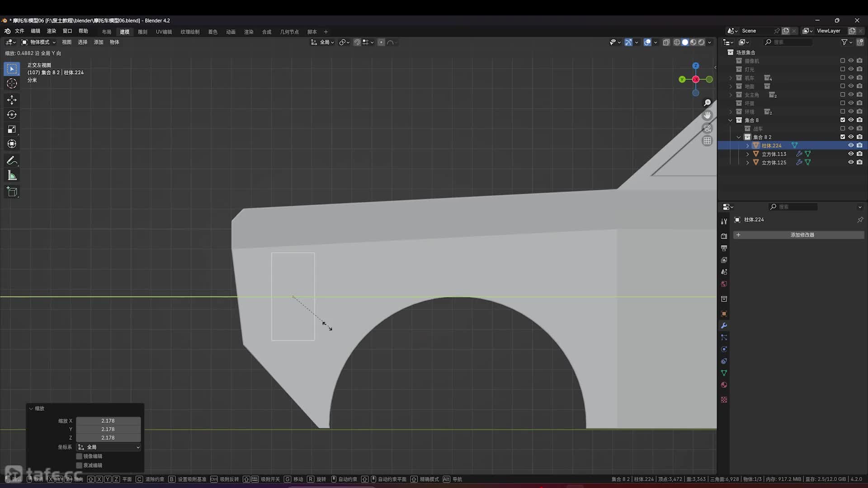Toggle snapping magnet in header
Image resolution: width=868 pixels, height=488 pixels.
point(357,42)
